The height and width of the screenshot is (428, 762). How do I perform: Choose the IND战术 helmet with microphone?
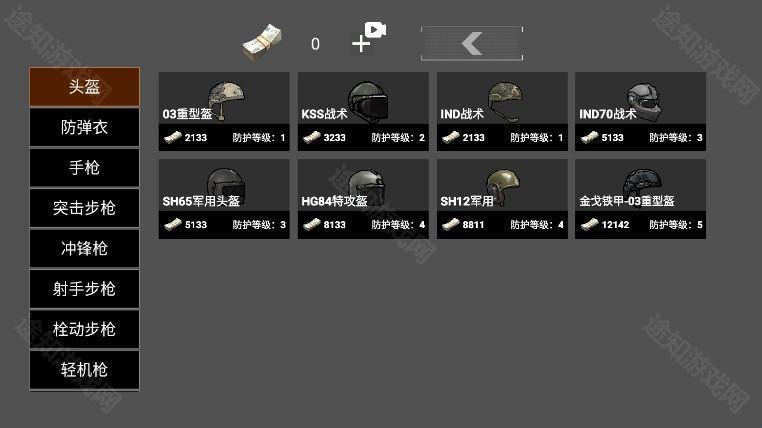coord(505,101)
